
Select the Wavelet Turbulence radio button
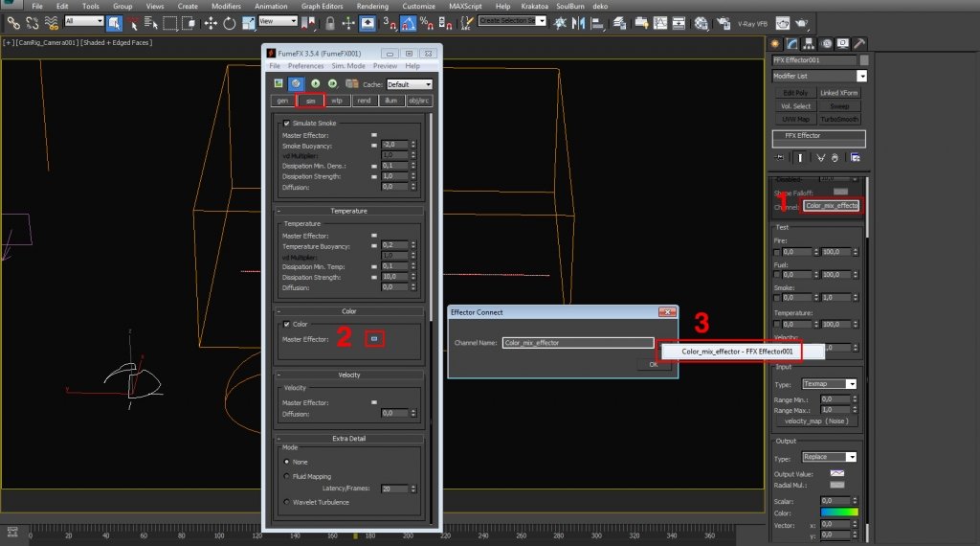point(286,502)
